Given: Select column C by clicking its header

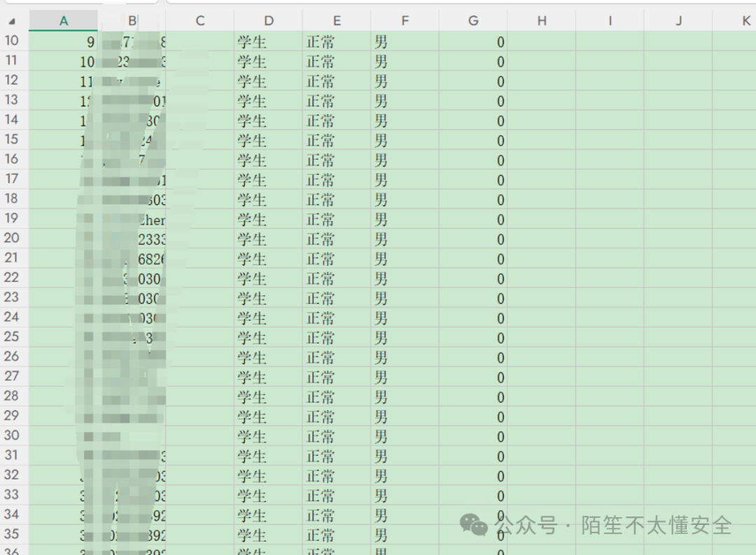Looking at the screenshot, I should coord(199,20).
